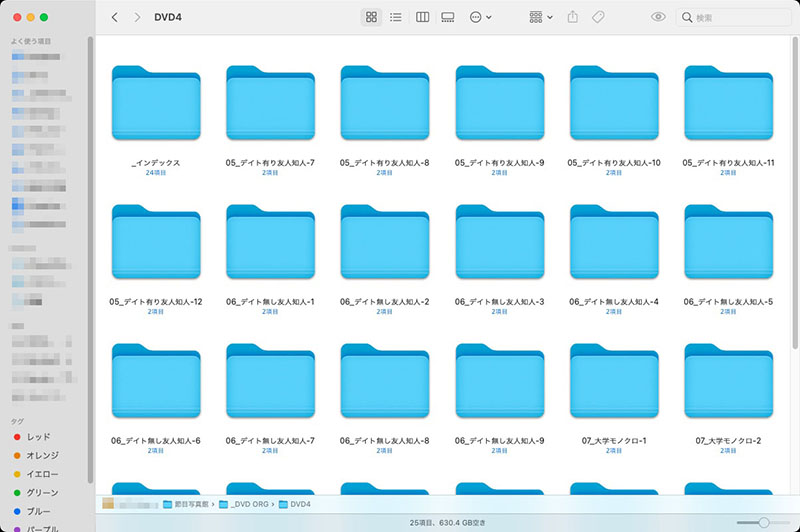Go forward with the right chevron
800x532 pixels.
[x=137, y=17]
